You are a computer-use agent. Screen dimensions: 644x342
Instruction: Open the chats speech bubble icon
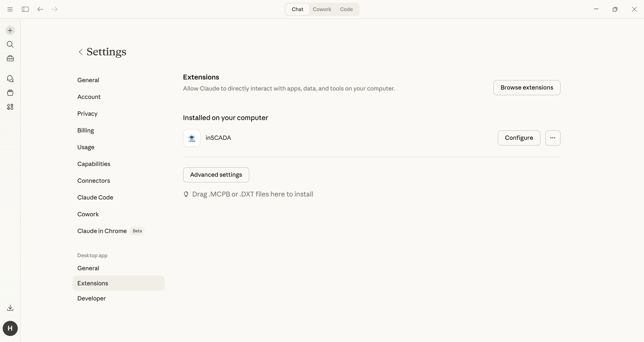click(x=10, y=79)
